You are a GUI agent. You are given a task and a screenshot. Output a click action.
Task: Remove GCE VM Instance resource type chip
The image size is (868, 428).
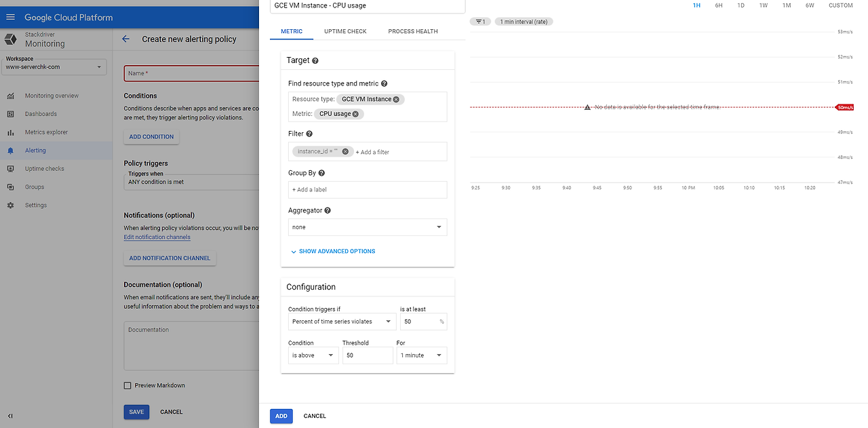[x=397, y=99]
